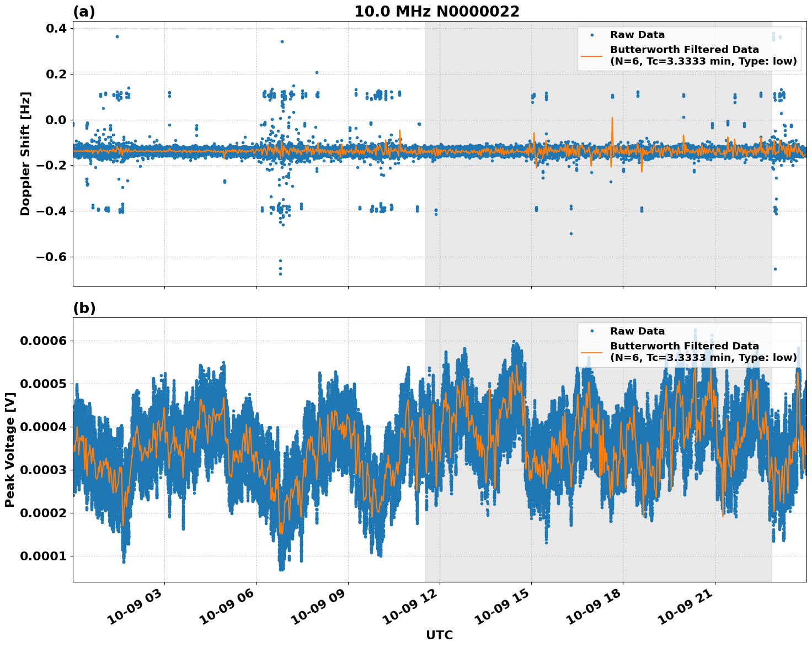Viewport: 812px width, 647px height.
Task: Click the UTC x-axis label
Action: point(439,635)
